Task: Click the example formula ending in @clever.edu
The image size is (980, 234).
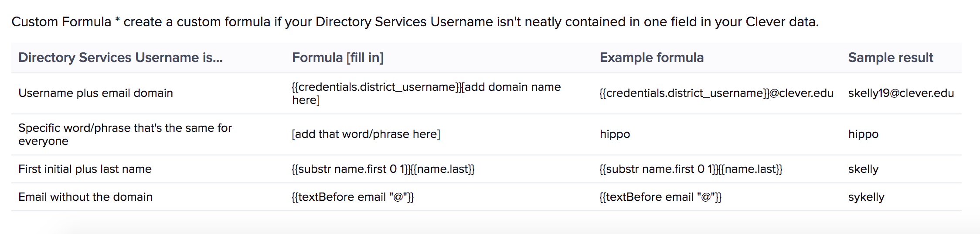Action: point(716,93)
